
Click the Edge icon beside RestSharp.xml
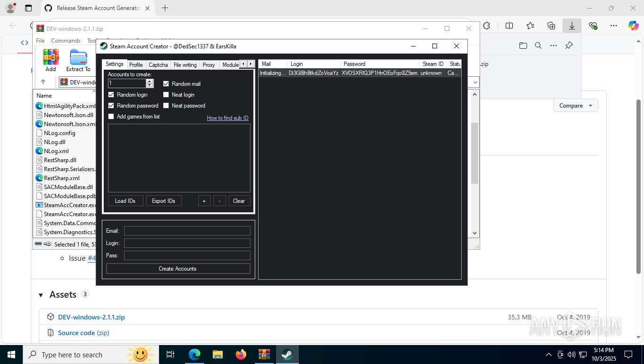(x=39, y=178)
